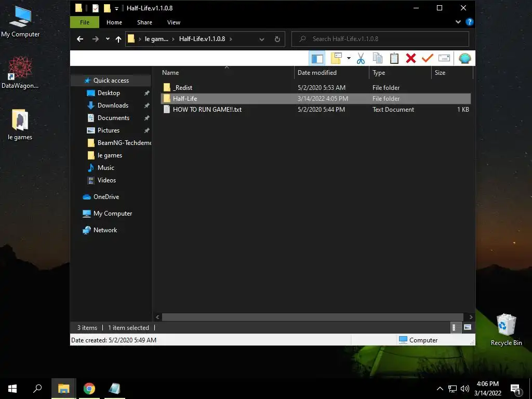Open Network in the navigation pane
The image size is (532, 399).
[105, 230]
